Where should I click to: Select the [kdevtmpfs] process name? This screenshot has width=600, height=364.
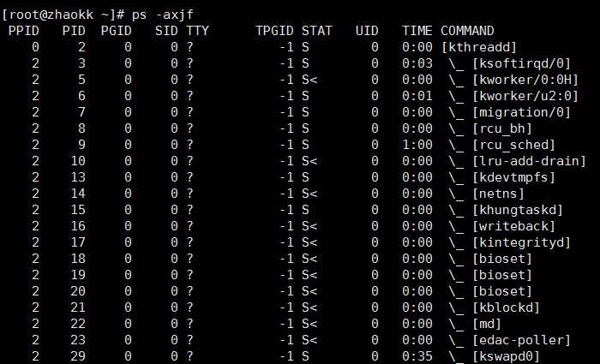click(514, 177)
